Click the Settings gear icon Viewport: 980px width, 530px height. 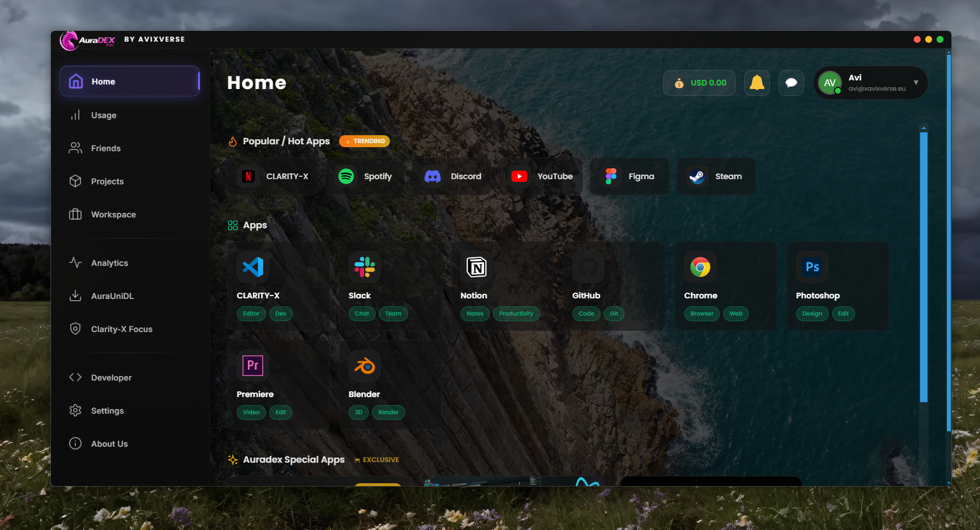click(75, 411)
